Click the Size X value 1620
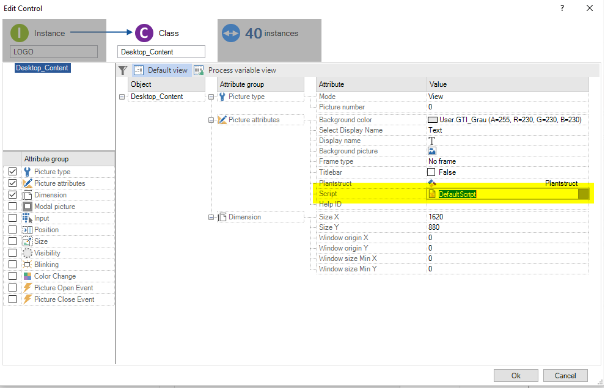This screenshot has width=605, height=389. tap(436, 217)
